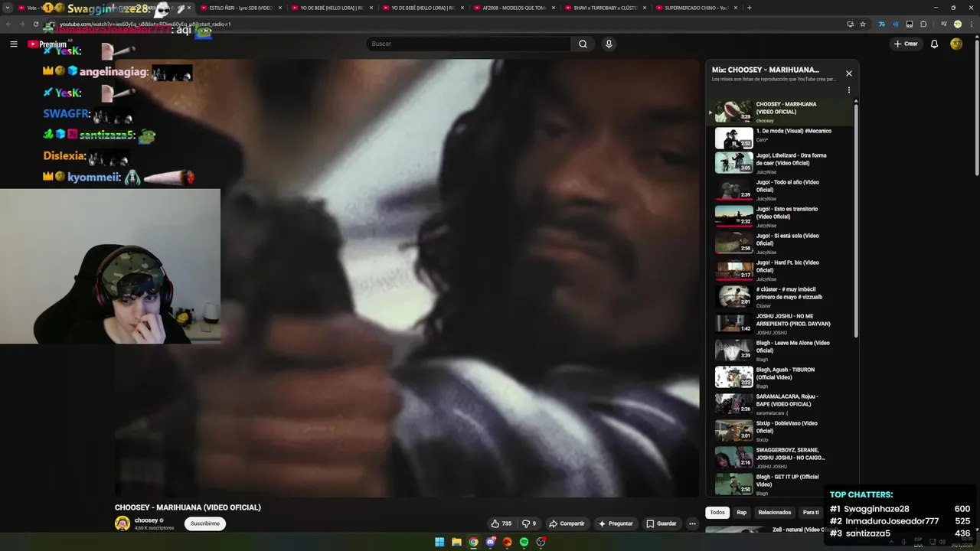Click the Compartir share button
Screen dimensions: 980x551
567,523
